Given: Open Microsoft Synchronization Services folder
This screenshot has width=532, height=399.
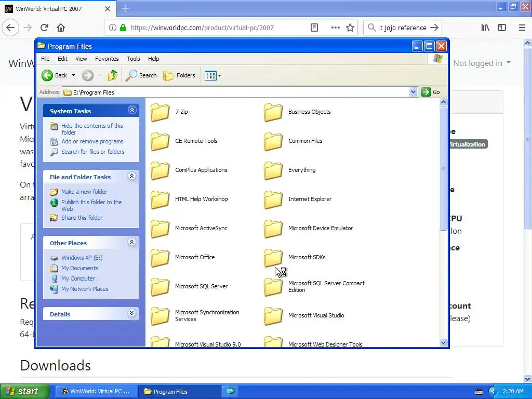Looking at the screenshot, I should (195, 316).
